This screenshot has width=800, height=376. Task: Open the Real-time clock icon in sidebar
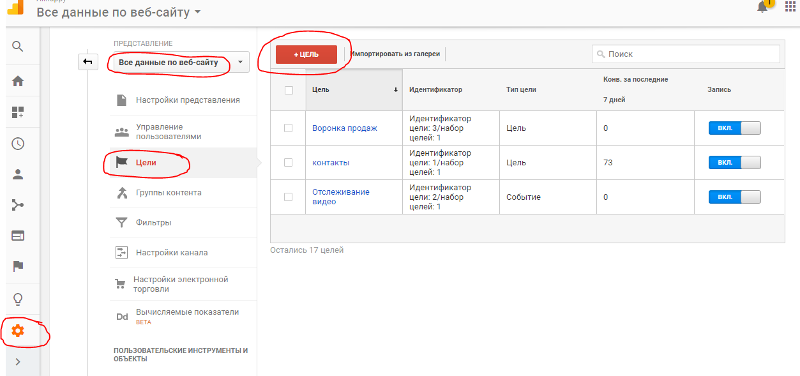(x=18, y=143)
